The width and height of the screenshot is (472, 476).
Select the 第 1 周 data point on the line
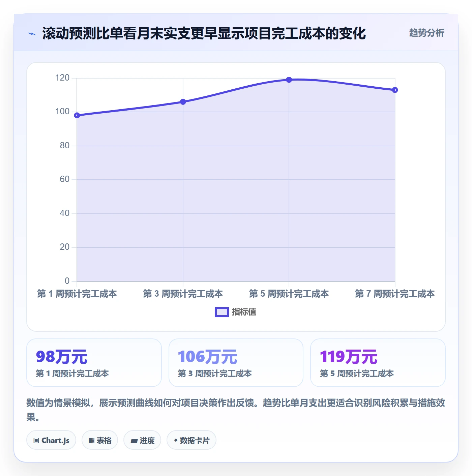pos(77,115)
